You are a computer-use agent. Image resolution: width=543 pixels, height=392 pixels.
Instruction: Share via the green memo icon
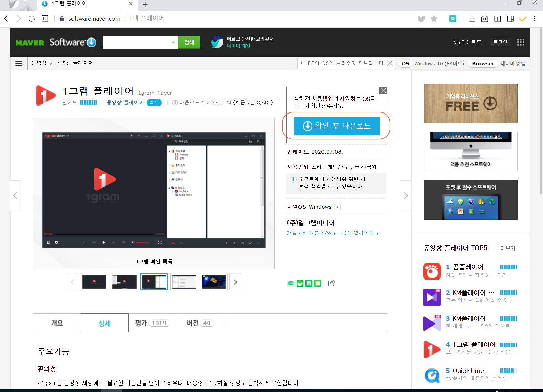pyautogui.click(x=317, y=283)
